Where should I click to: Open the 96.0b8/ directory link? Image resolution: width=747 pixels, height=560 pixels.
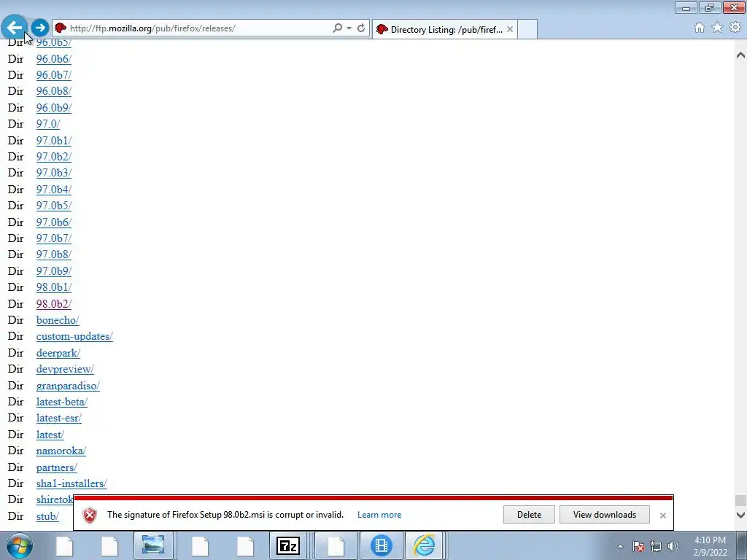coord(54,91)
